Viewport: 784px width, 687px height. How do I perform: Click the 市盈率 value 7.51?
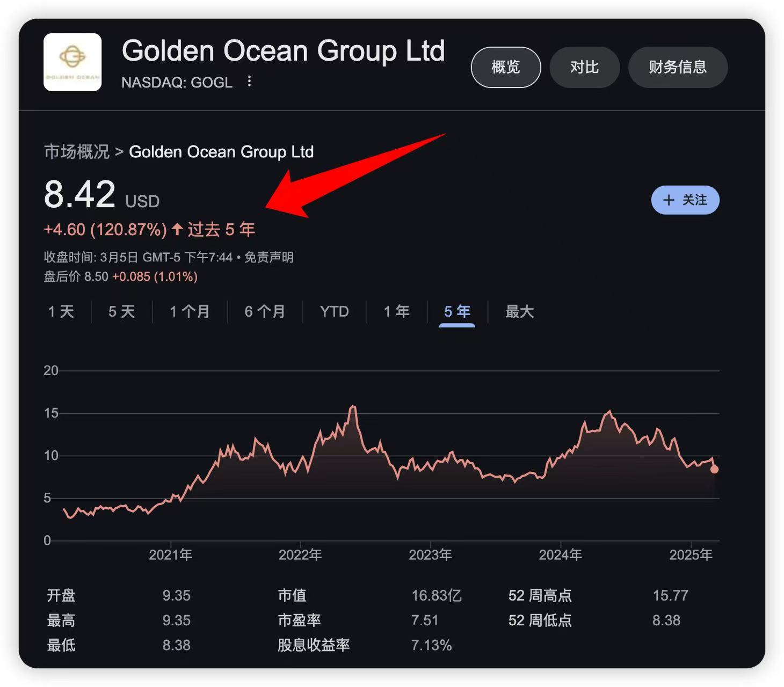click(425, 620)
